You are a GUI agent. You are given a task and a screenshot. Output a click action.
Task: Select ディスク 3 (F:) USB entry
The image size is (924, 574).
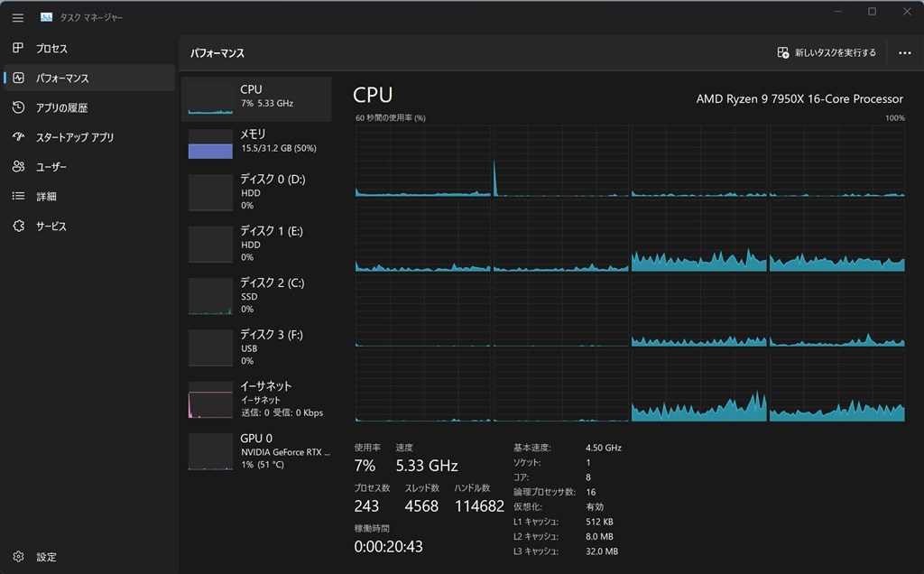click(x=256, y=347)
